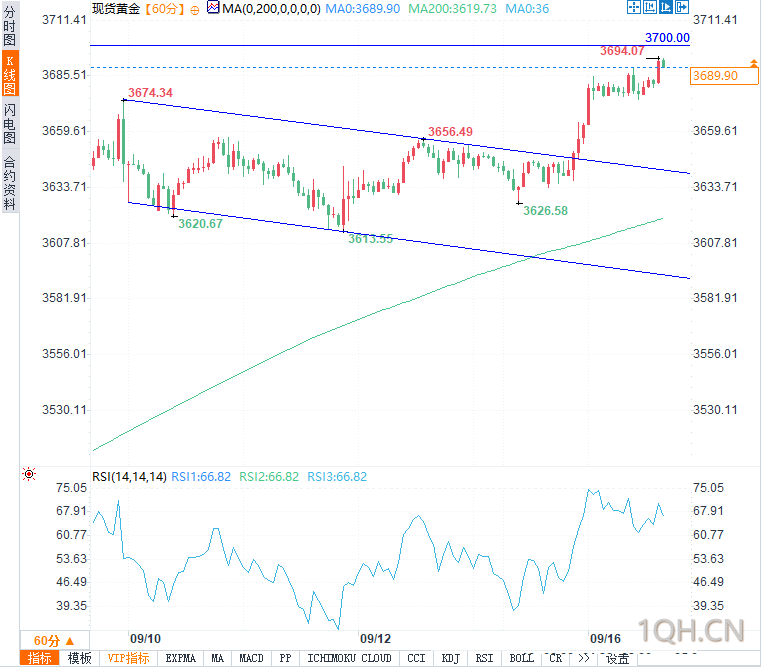This screenshot has width=761, height=667.
Task: Select the MACD indicator tab
Action: tap(251, 658)
